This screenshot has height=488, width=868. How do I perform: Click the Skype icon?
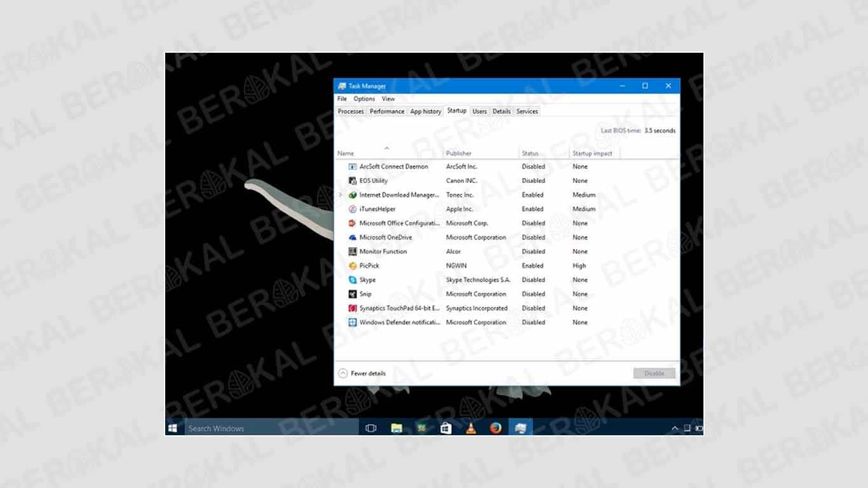coord(353,280)
